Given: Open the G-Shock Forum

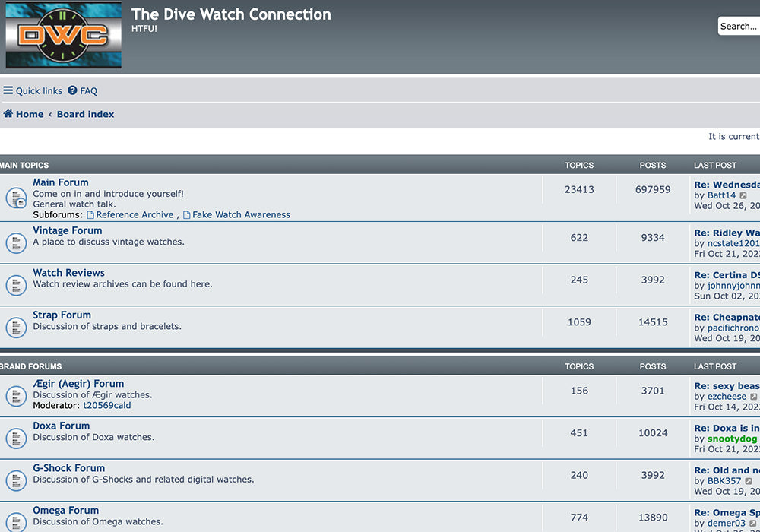Looking at the screenshot, I should [69, 468].
